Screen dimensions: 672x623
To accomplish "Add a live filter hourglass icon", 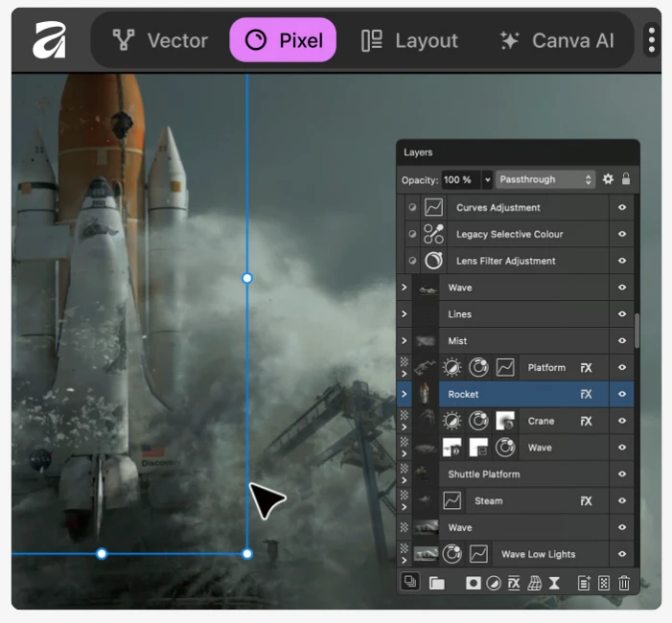I will click(554, 583).
